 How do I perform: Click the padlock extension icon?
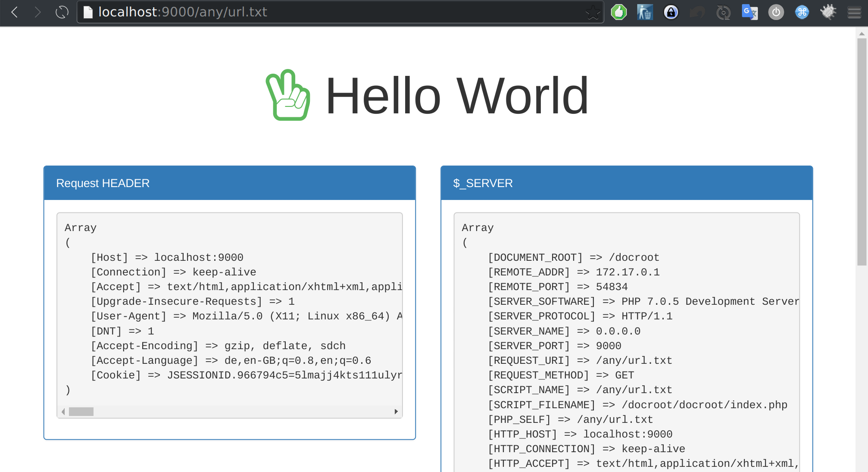(671, 12)
